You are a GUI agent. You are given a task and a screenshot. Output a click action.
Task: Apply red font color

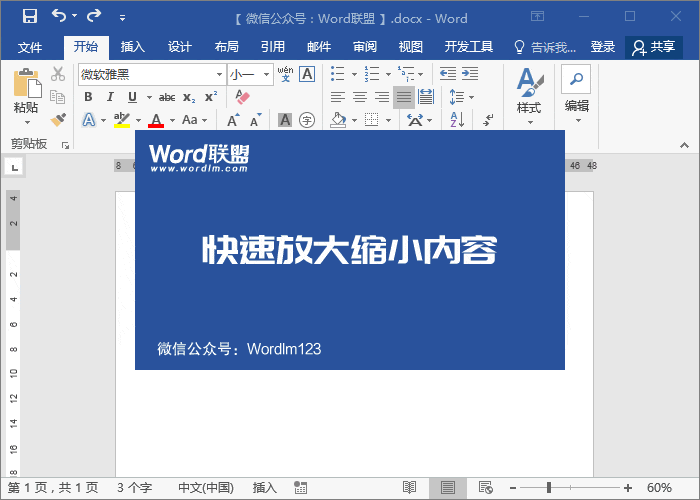(x=156, y=120)
